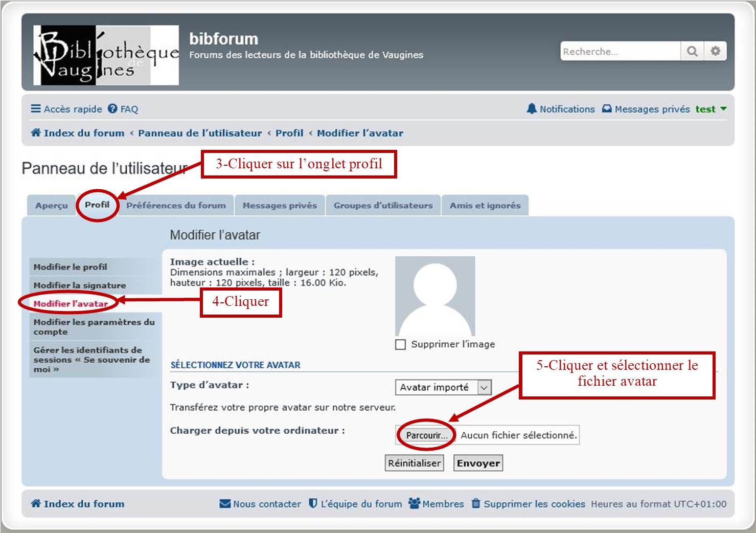756x533 pixels.
Task: Open the Accès rapide menu
Action: tap(66, 109)
